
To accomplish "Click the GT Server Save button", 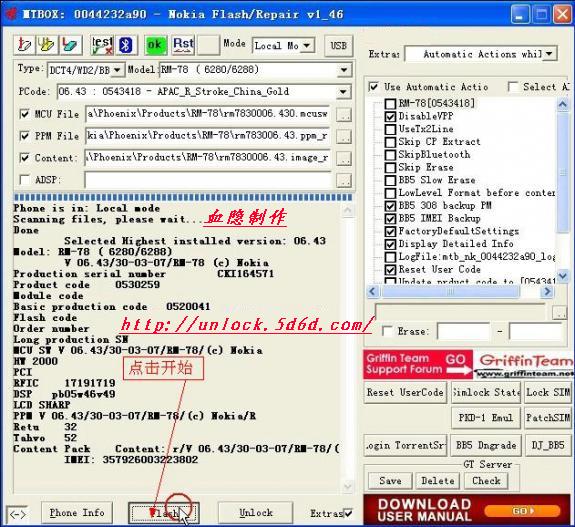I will click(390, 481).
